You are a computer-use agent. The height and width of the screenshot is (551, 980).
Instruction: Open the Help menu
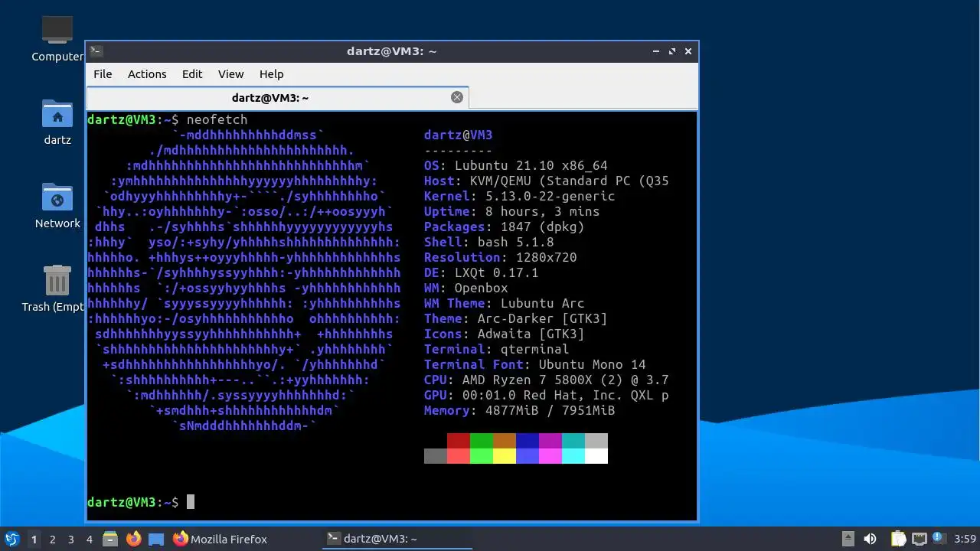tap(272, 74)
